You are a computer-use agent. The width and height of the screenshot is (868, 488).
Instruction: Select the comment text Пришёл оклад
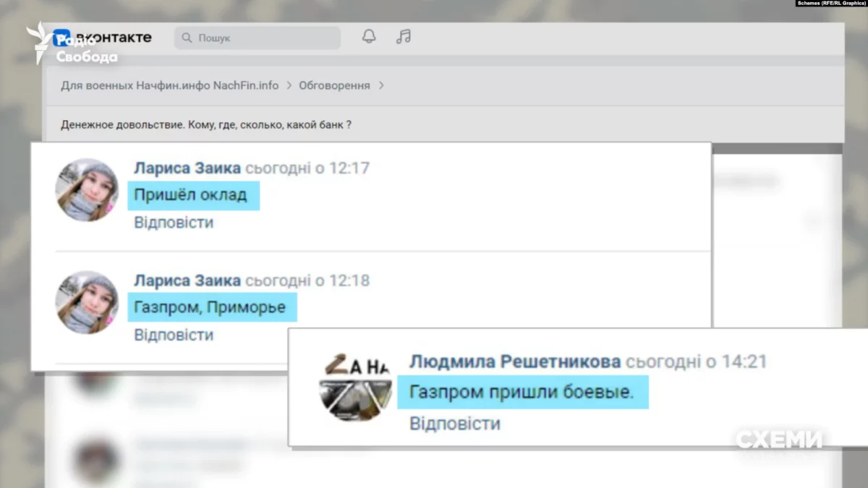coord(191,195)
